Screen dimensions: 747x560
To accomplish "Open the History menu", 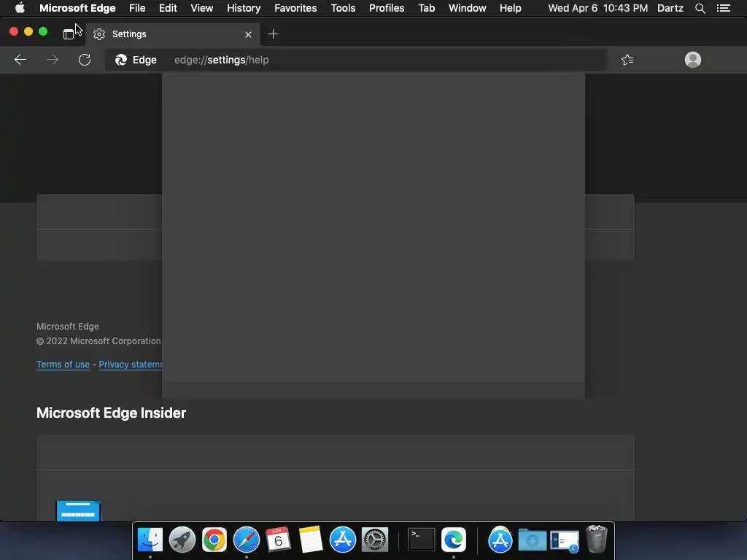I will pos(244,8).
